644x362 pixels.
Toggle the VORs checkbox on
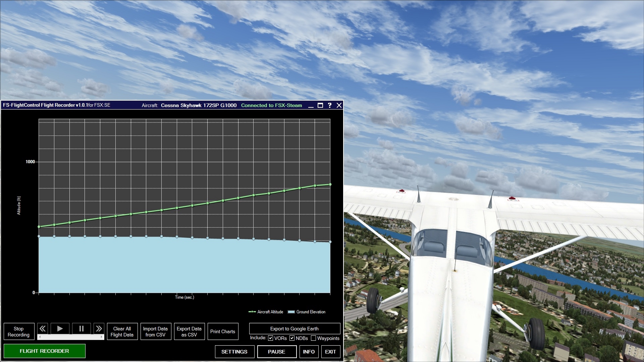pyautogui.click(x=270, y=338)
